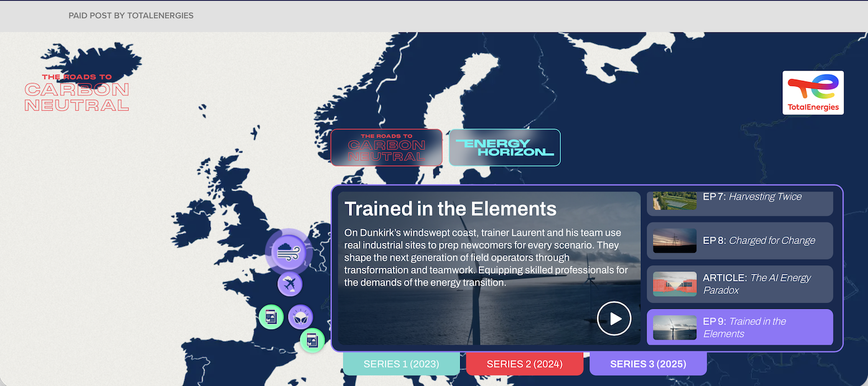Click the airplane map marker
868x386 pixels.
pos(290,284)
